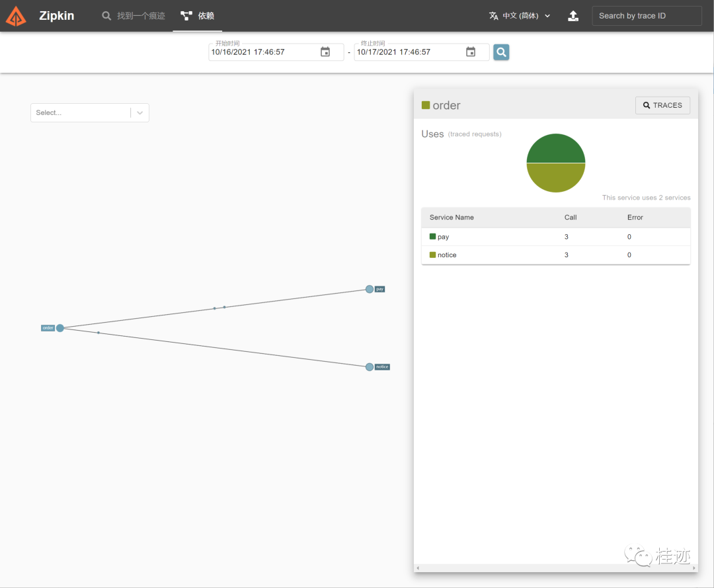Select the notice node in the graph
Viewport: 714px width, 588px height.
tap(370, 367)
